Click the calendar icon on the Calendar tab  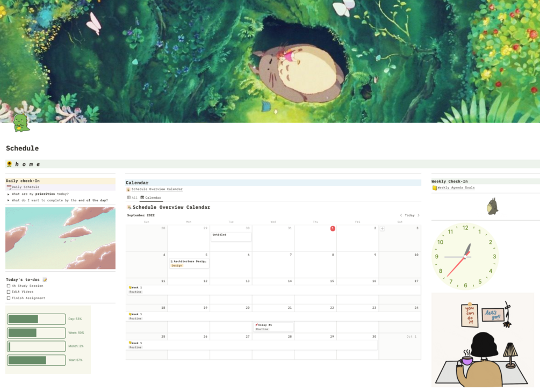[142, 198]
